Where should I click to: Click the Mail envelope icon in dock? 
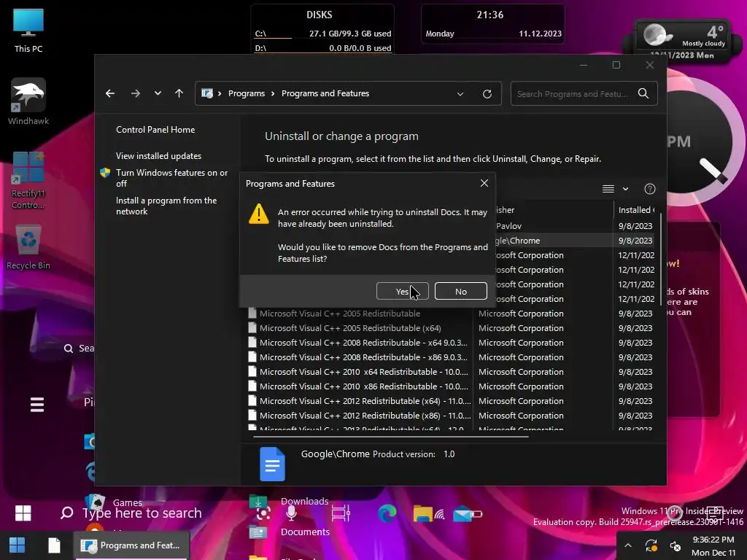click(462, 514)
